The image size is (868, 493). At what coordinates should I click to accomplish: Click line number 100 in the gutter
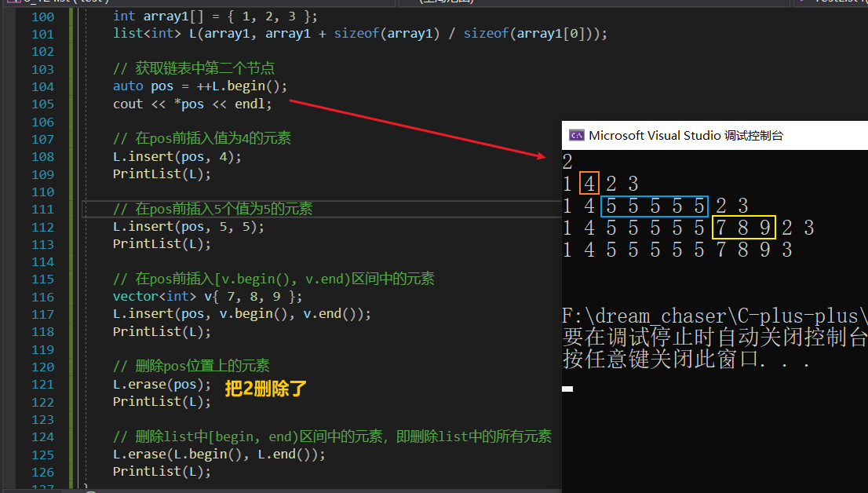[42, 16]
